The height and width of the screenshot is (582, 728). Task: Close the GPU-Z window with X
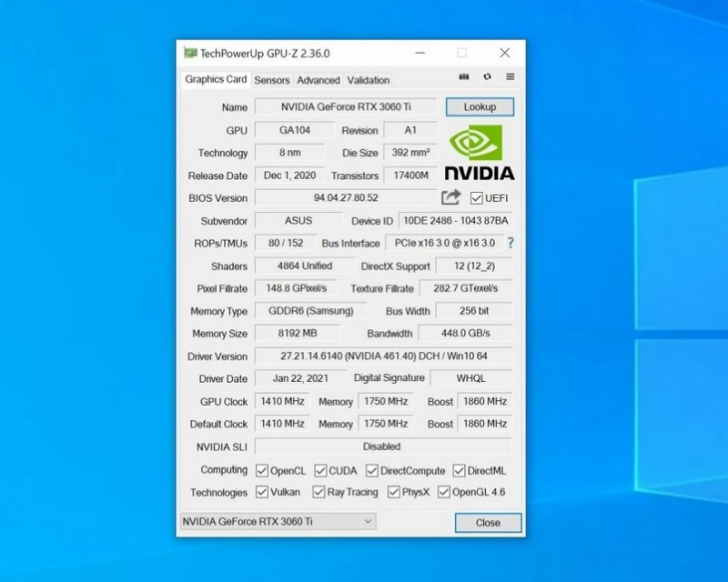[x=505, y=53]
